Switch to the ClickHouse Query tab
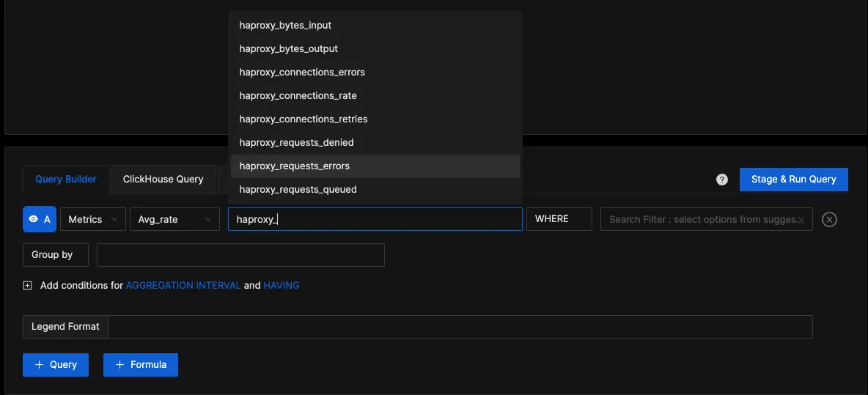This screenshot has width=868, height=395. 163,180
